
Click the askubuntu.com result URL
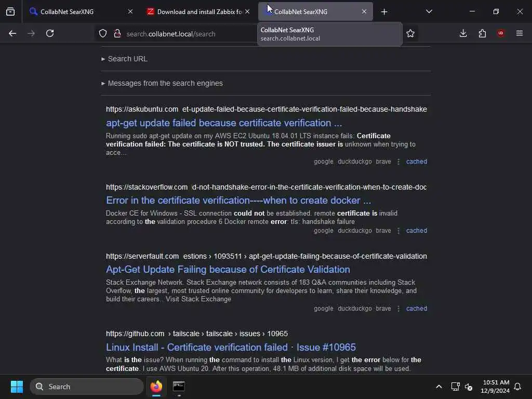click(x=267, y=109)
